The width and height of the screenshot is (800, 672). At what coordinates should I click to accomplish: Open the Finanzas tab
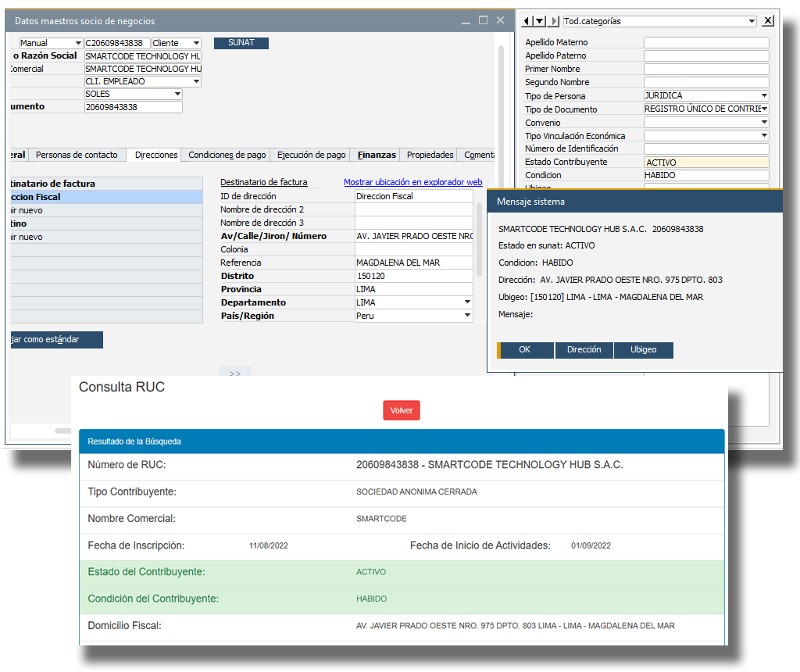pyautogui.click(x=376, y=155)
